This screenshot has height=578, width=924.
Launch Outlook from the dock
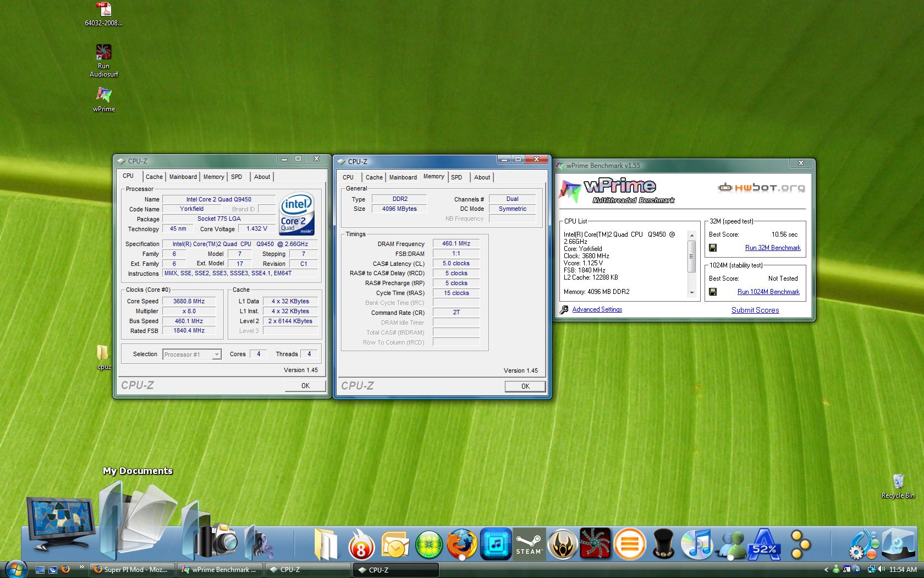pyautogui.click(x=395, y=545)
